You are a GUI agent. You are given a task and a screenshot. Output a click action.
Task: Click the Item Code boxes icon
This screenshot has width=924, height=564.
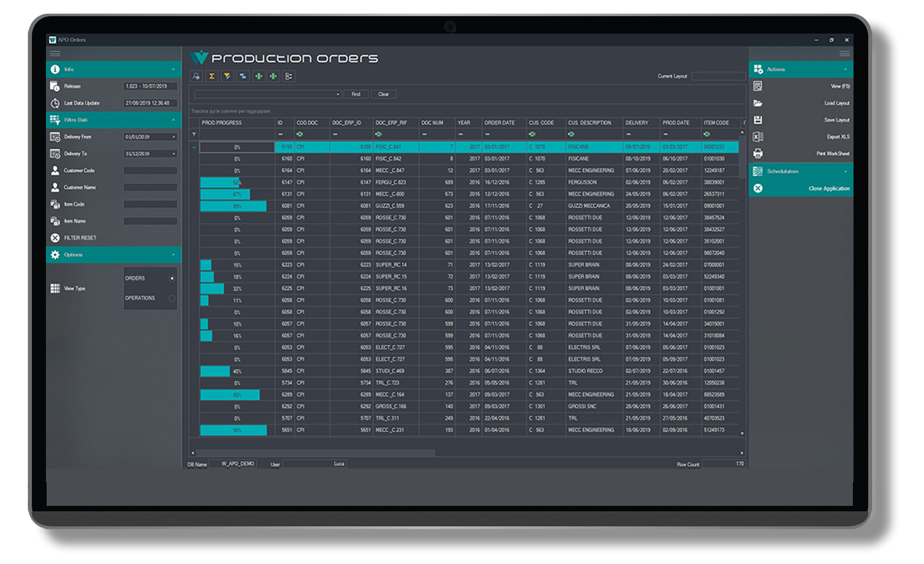(55, 204)
